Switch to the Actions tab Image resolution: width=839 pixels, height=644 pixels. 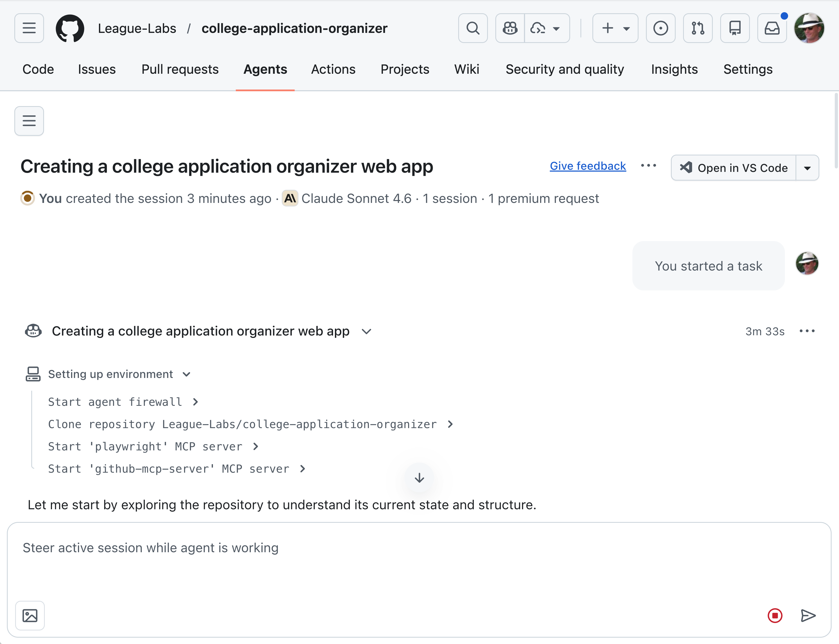click(333, 69)
